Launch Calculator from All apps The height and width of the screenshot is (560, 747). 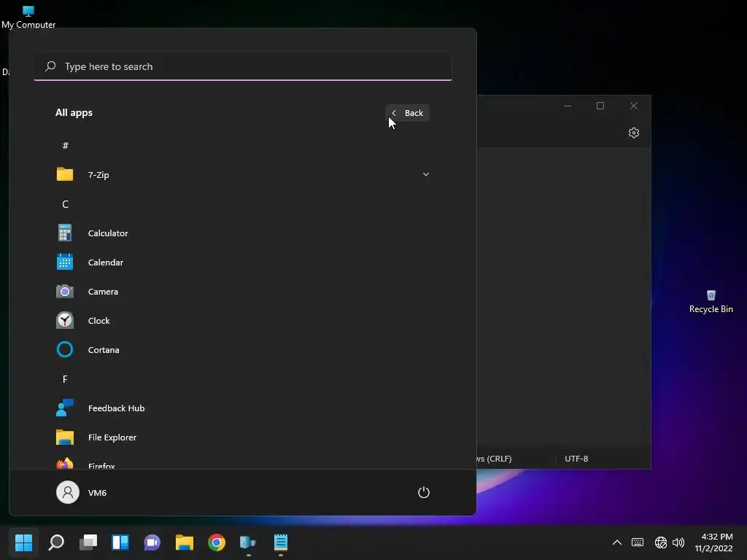(x=243, y=233)
